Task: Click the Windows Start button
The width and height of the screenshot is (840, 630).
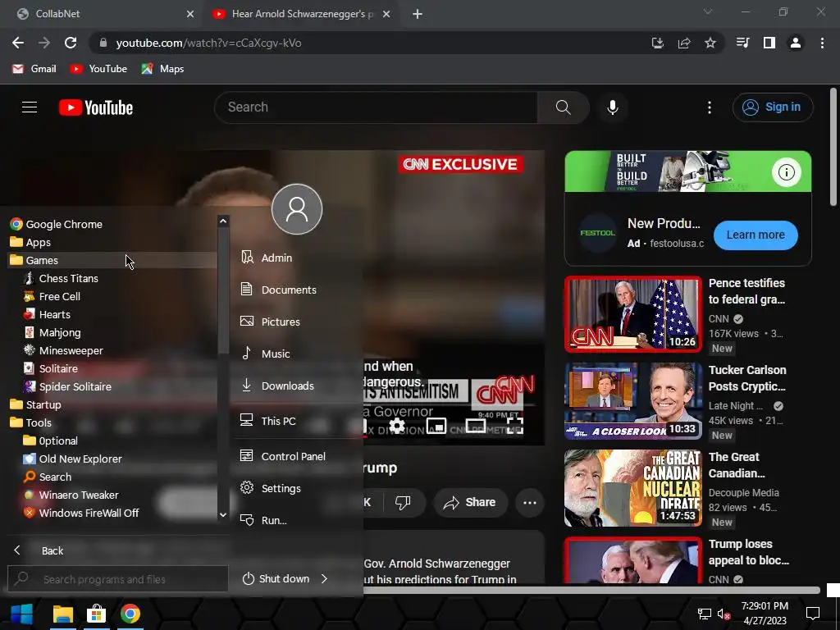Action: 22,614
